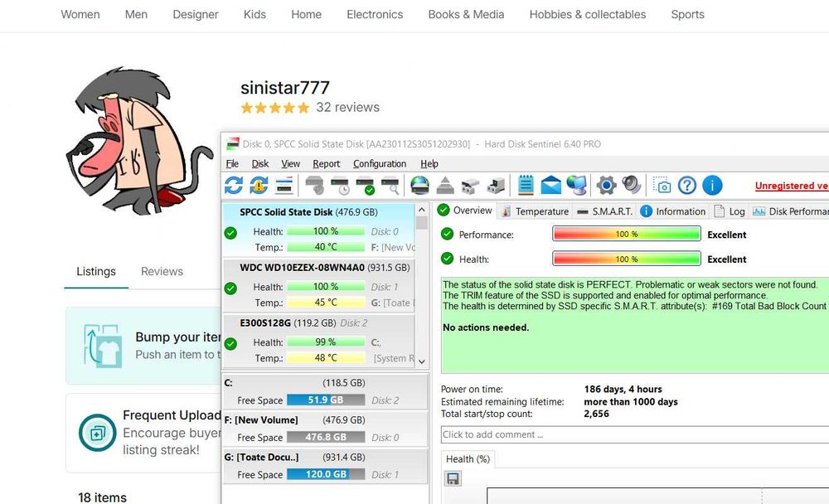Open the Report menu

click(326, 164)
